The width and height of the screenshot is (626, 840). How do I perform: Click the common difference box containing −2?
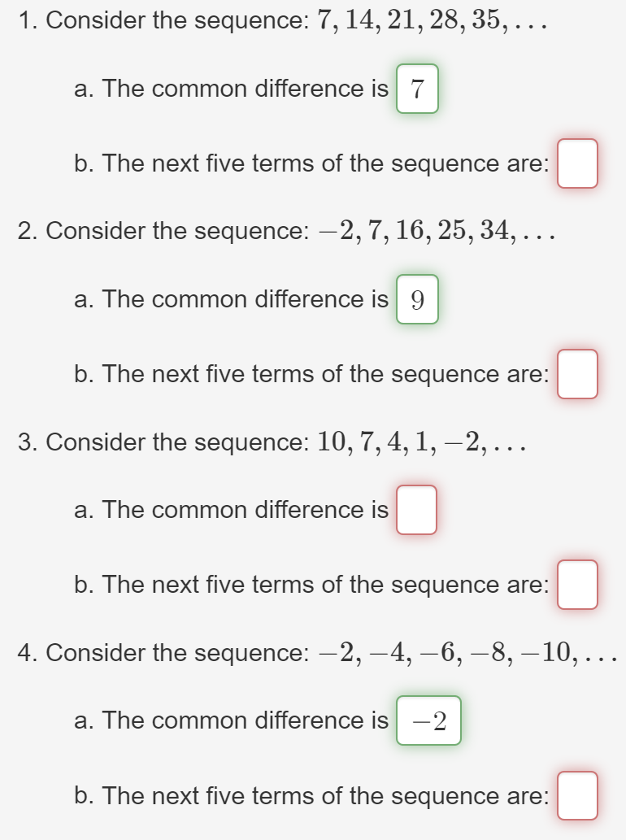pyautogui.click(x=428, y=720)
